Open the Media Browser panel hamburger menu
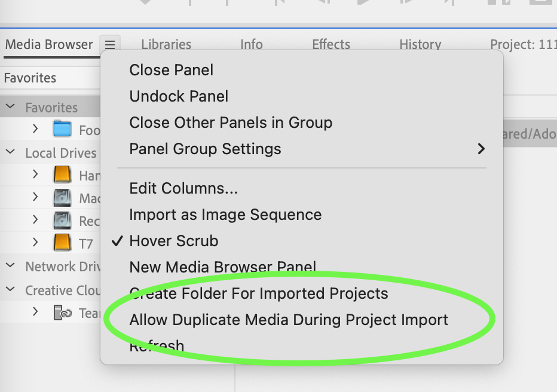The height and width of the screenshot is (392, 557). pos(109,44)
